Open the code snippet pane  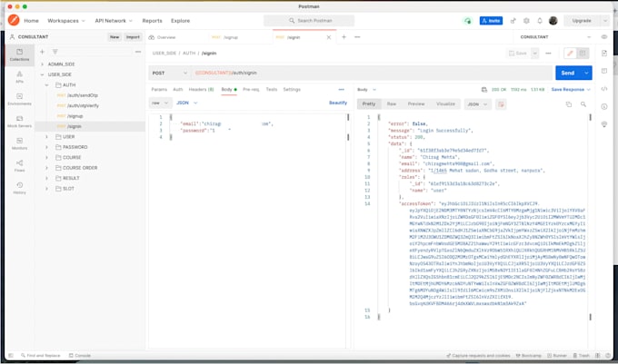click(604, 89)
